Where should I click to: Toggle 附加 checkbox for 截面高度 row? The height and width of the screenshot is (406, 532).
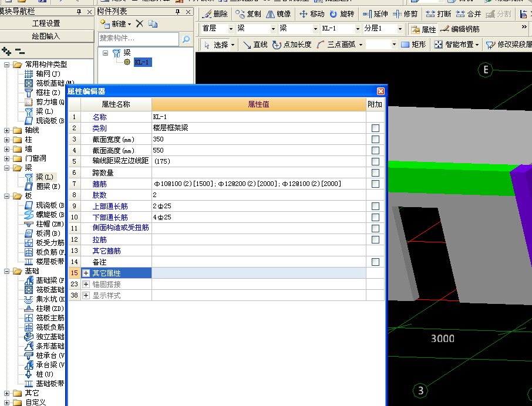[x=375, y=150]
